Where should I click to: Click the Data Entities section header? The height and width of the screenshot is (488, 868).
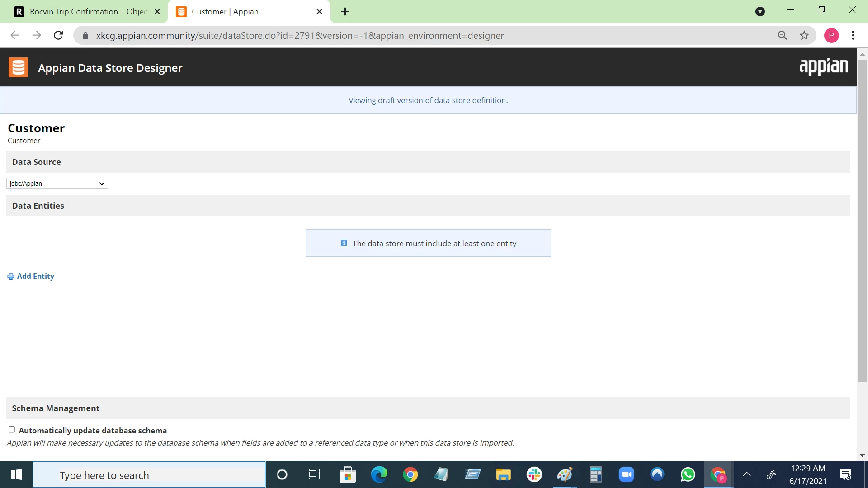(428, 206)
